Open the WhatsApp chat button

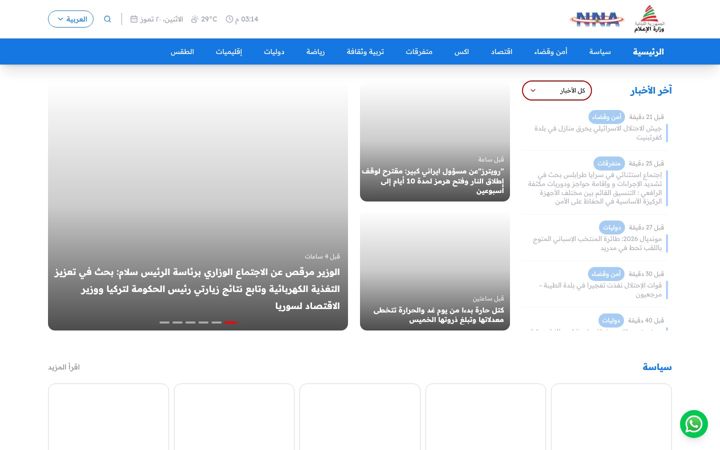tap(693, 424)
